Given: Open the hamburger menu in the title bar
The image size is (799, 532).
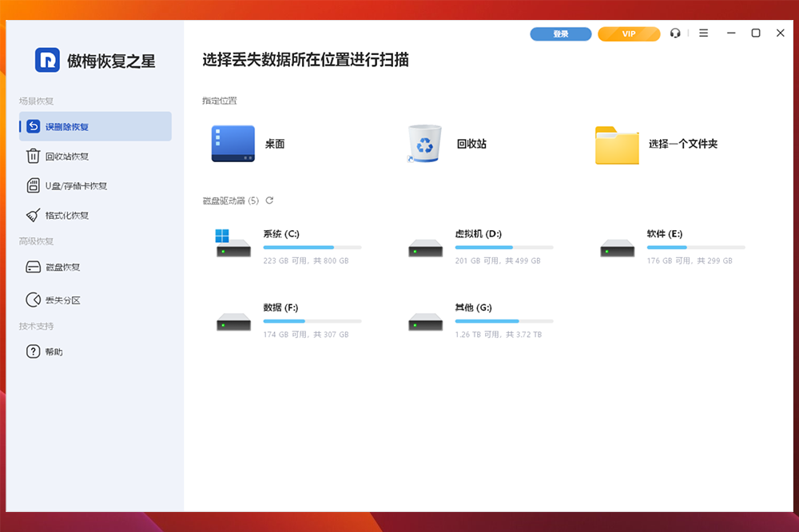Looking at the screenshot, I should pos(703,34).
